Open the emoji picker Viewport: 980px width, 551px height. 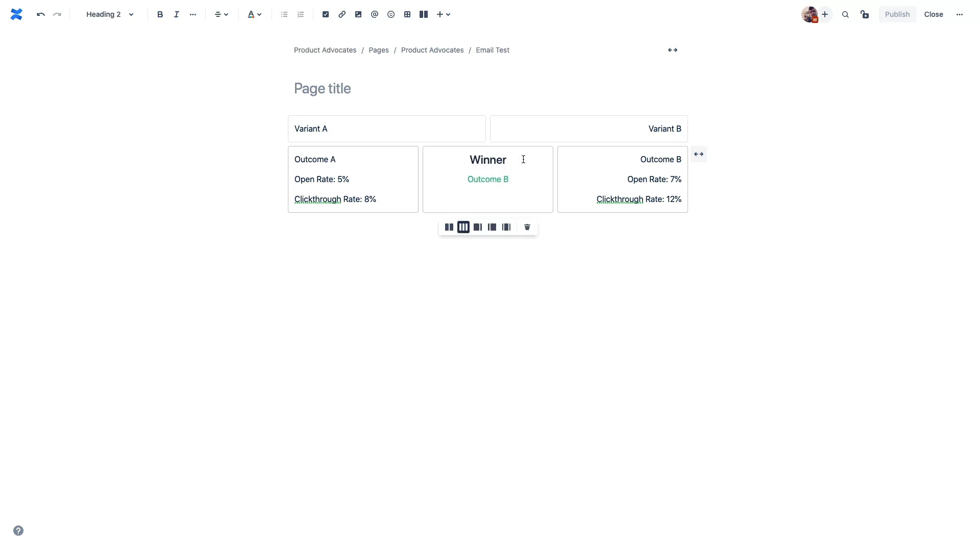391,14
